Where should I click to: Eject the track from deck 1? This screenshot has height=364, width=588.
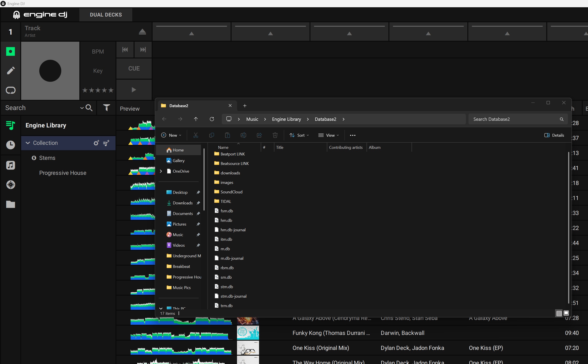(x=142, y=32)
